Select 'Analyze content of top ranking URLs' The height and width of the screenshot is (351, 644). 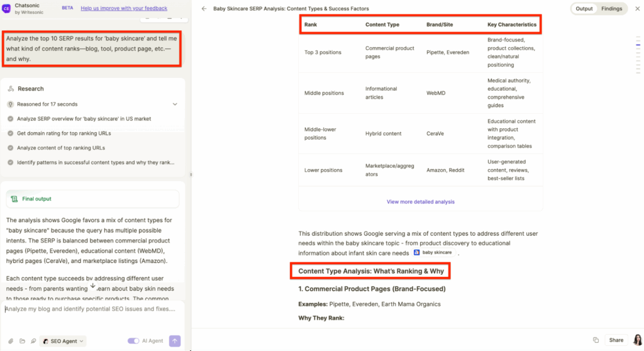61,148
